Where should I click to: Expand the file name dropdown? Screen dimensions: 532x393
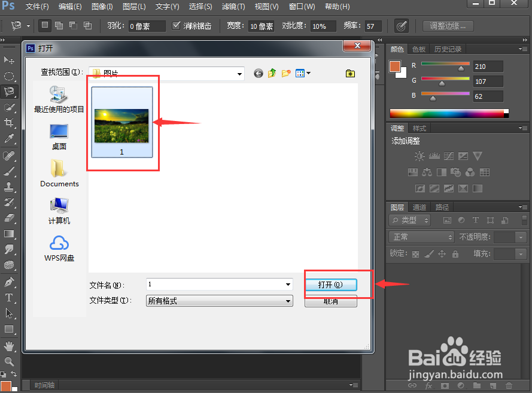pyautogui.click(x=288, y=285)
